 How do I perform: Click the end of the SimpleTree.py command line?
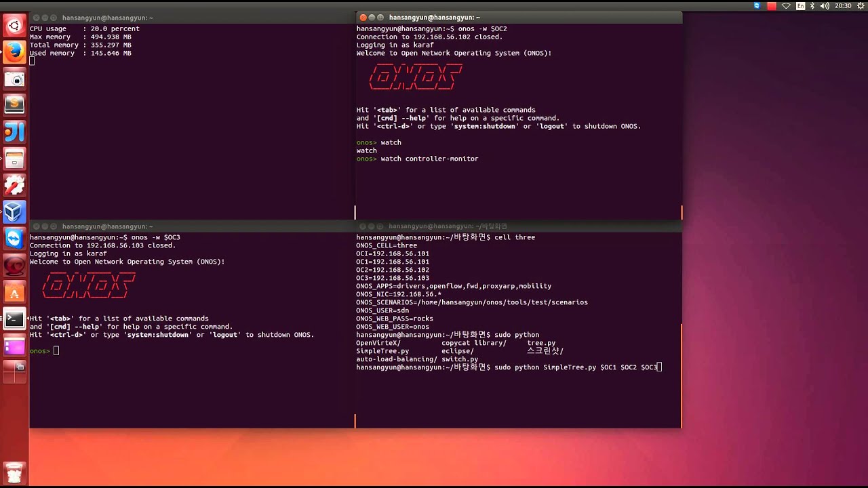coord(659,367)
